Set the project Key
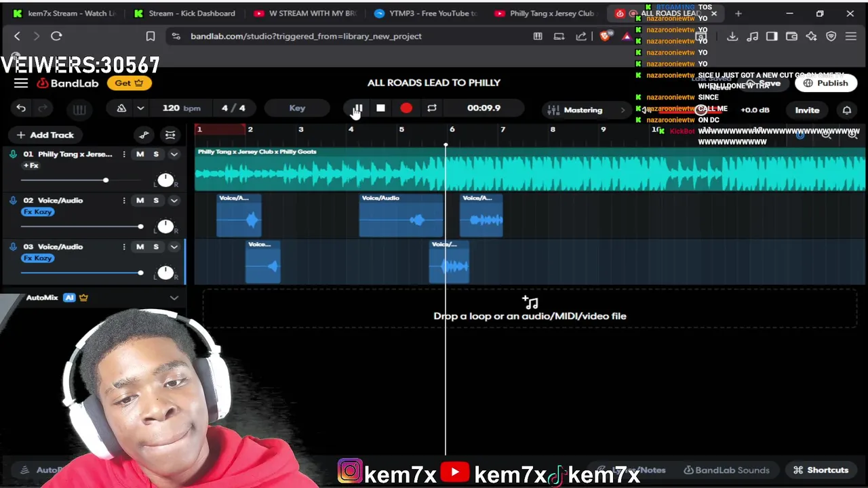Screen dimensions: 868x488 pos(297,108)
